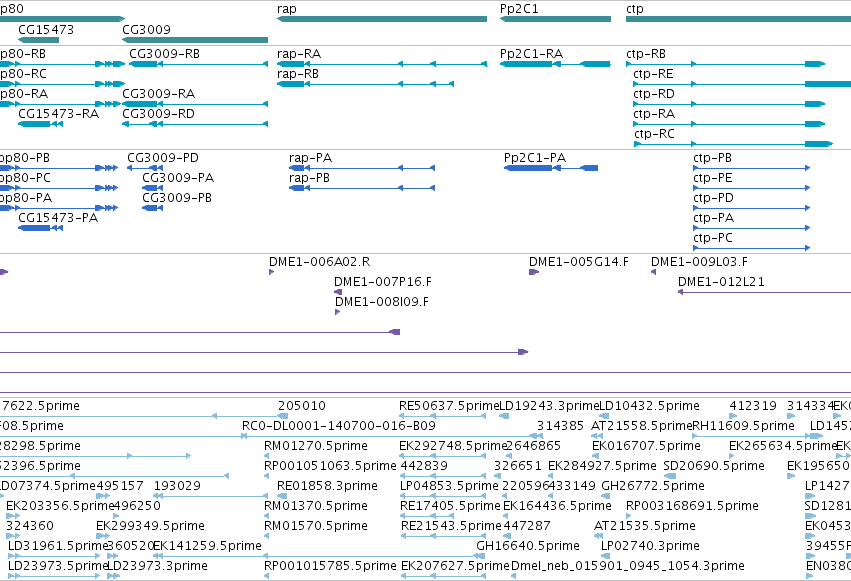Click CG3009-PB protein label

pos(177,198)
